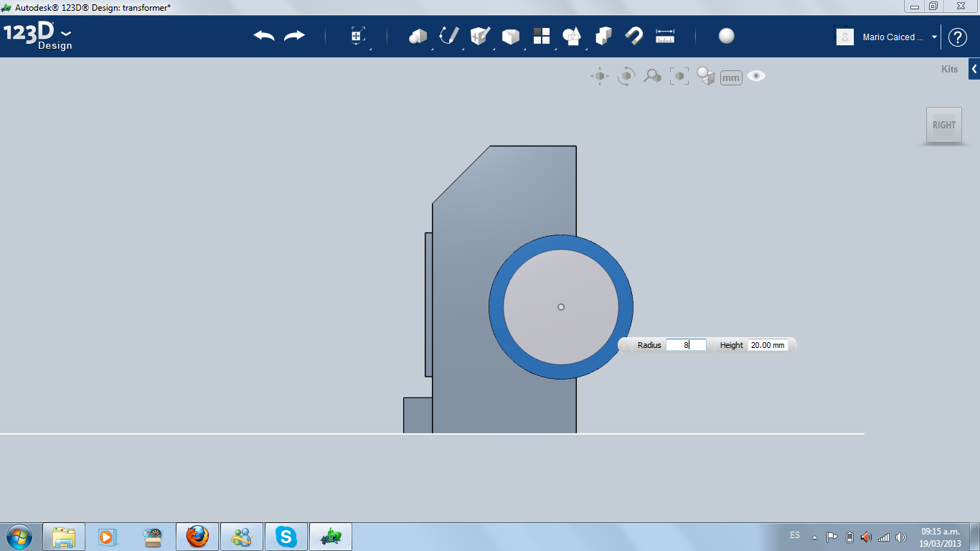Check the battery status icon
The width and height of the screenshot is (980, 551).
pyautogui.click(x=849, y=537)
